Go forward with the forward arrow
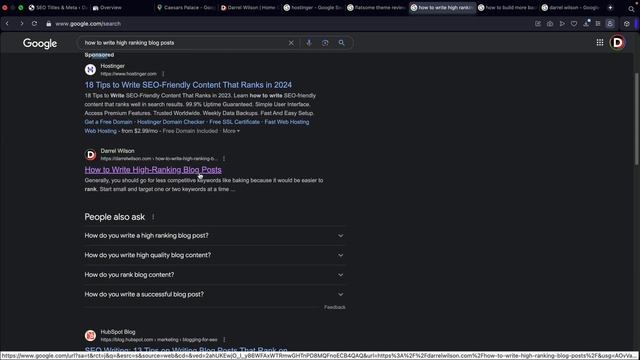 tap(21, 24)
